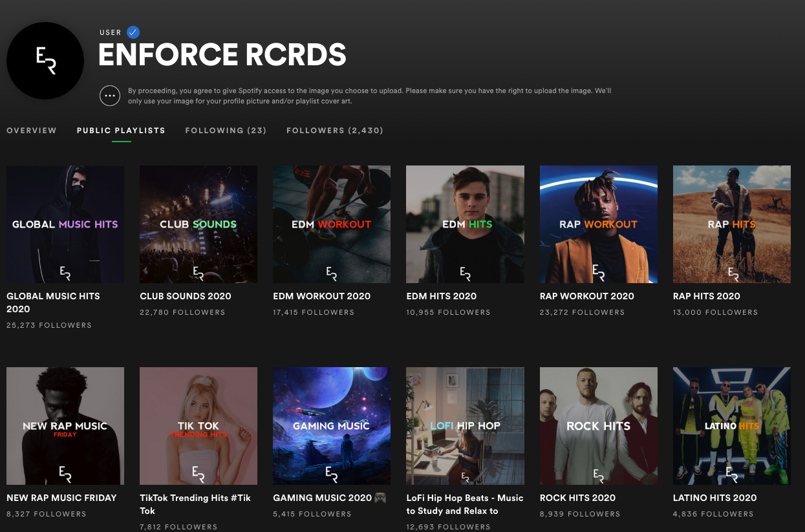Select the EDM Workout cover image
This screenshot has width=805, height=532.
click(x=332, y=224)
